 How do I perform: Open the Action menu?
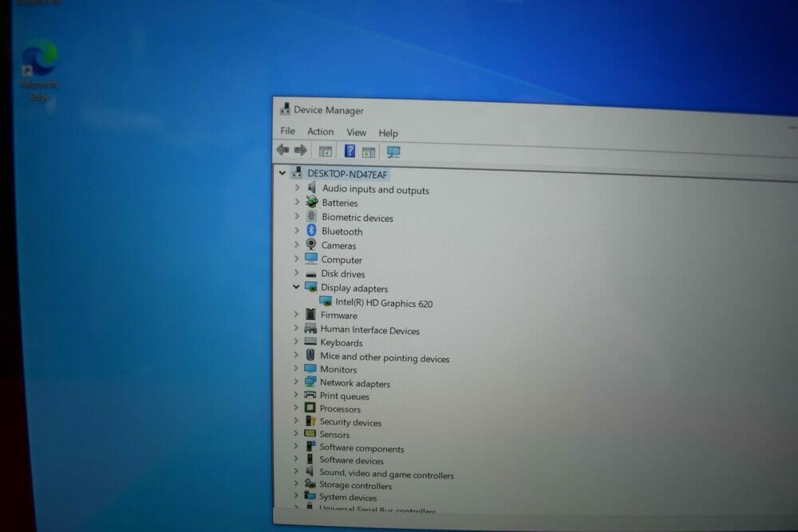click(320, 132)
